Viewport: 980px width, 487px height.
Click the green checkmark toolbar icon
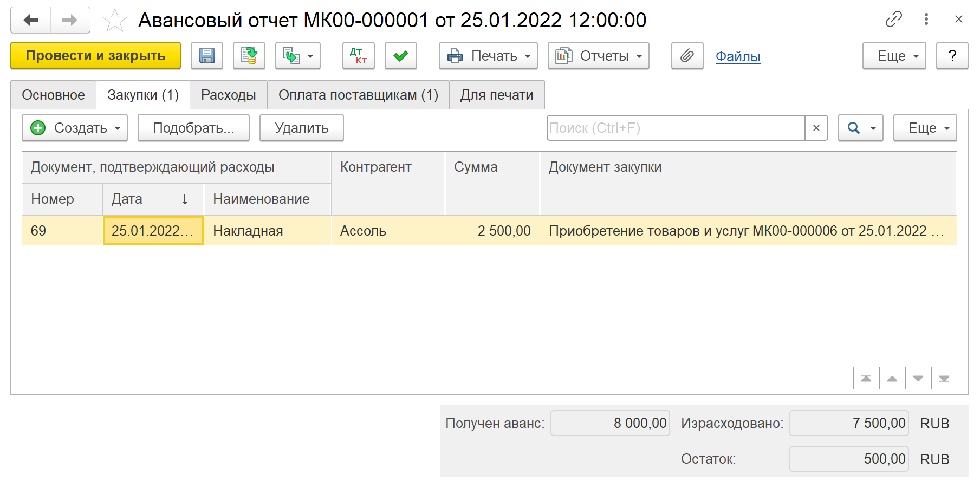tap(401, 56)
